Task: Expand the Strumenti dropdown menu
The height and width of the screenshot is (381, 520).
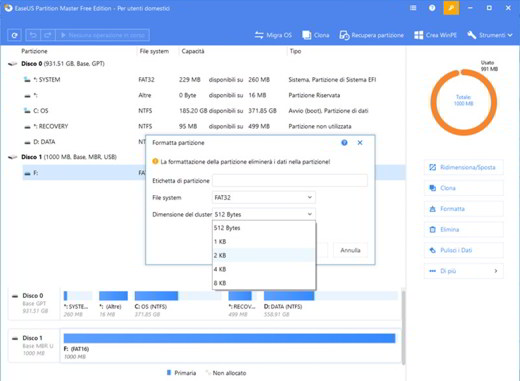Action: (490, 35)
